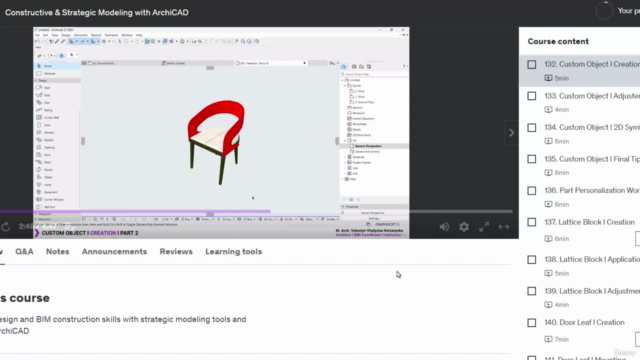Open video player settings gear
Screen dimensions: 640x360
click(464, 227)
